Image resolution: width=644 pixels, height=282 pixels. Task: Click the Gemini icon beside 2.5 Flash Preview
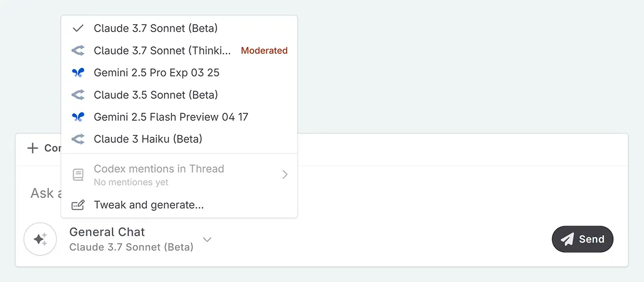click(78, 117)
